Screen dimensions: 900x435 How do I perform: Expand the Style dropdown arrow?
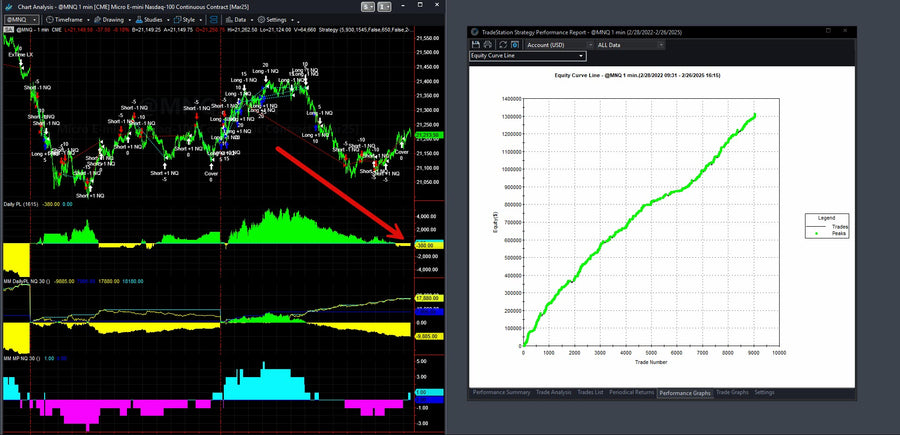[201, 20]
